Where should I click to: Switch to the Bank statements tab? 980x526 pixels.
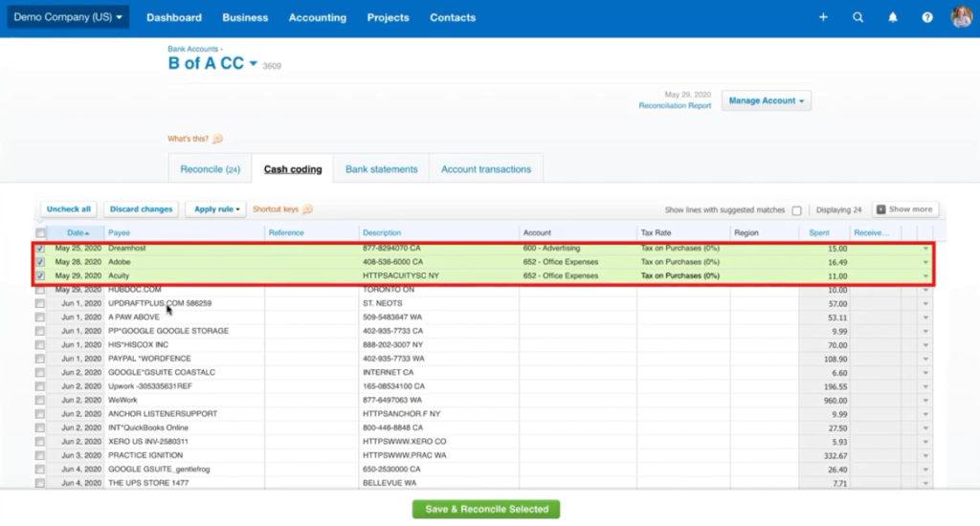tap(381, 169)
